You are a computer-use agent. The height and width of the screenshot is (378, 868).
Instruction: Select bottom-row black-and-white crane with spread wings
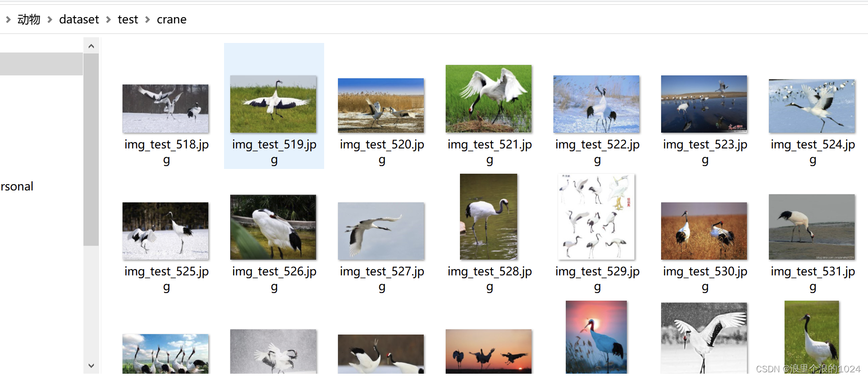704,338
